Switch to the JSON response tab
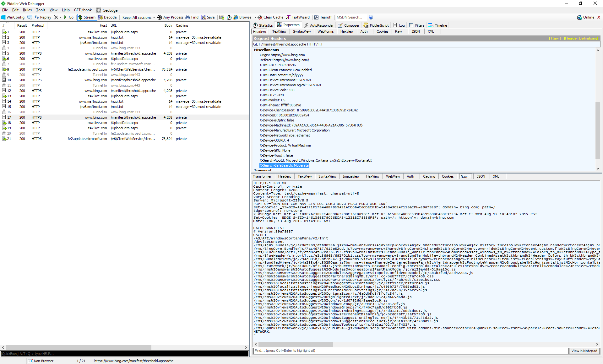 (x=480, y=176)
